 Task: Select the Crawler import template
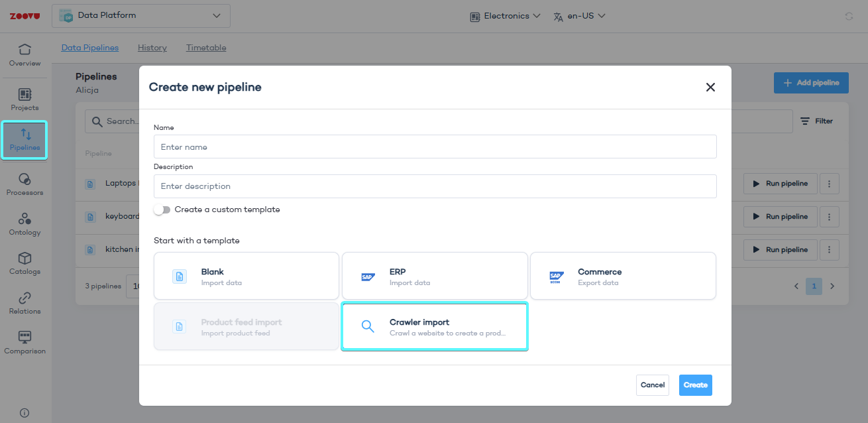point(435,327)
